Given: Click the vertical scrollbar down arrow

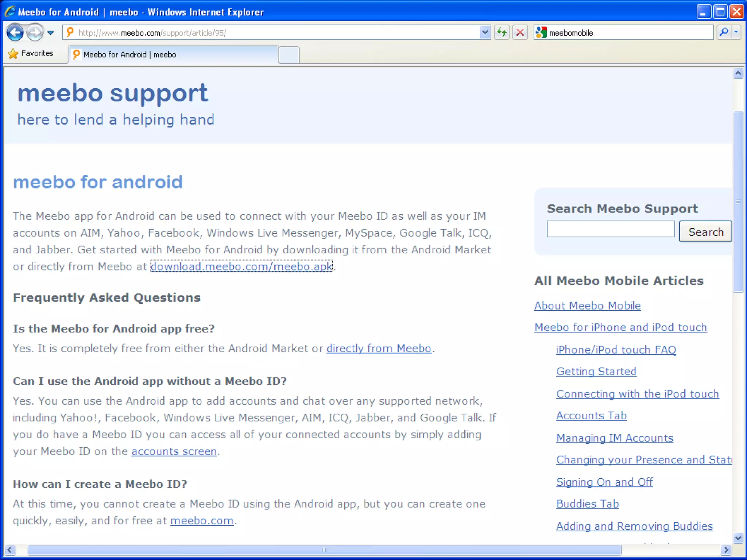Looking at the screenshot, I should 738,538.
